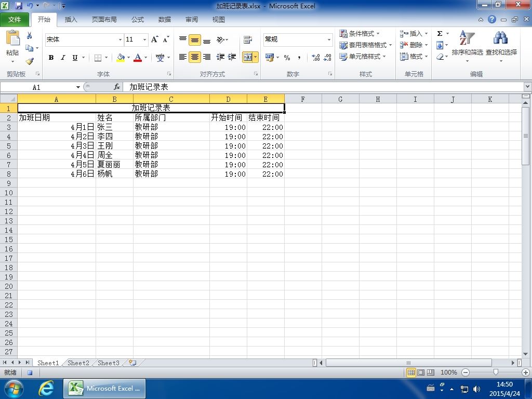Open the font name dropdown (宋体)
Viewport: 532px width, 399px height.
point(120,39)
